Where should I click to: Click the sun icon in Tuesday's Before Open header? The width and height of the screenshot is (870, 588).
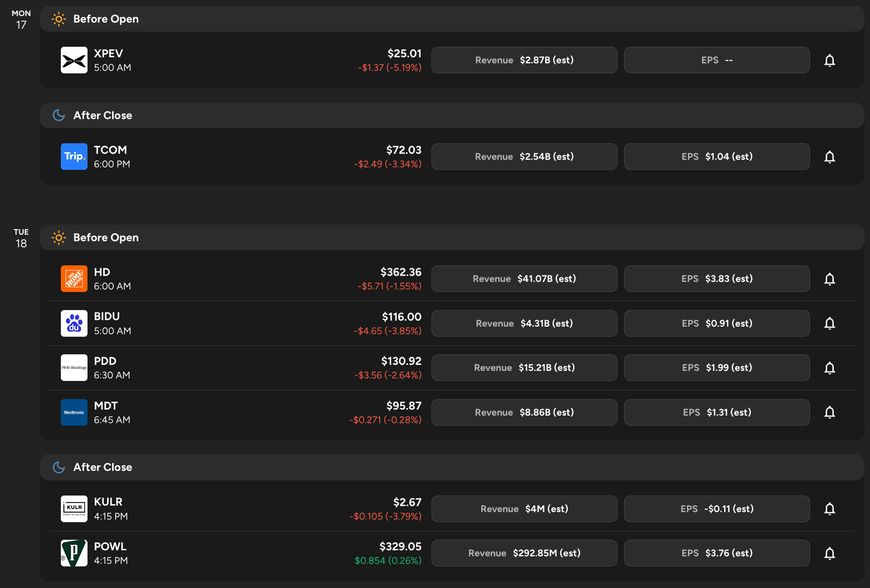pos(59,238)
